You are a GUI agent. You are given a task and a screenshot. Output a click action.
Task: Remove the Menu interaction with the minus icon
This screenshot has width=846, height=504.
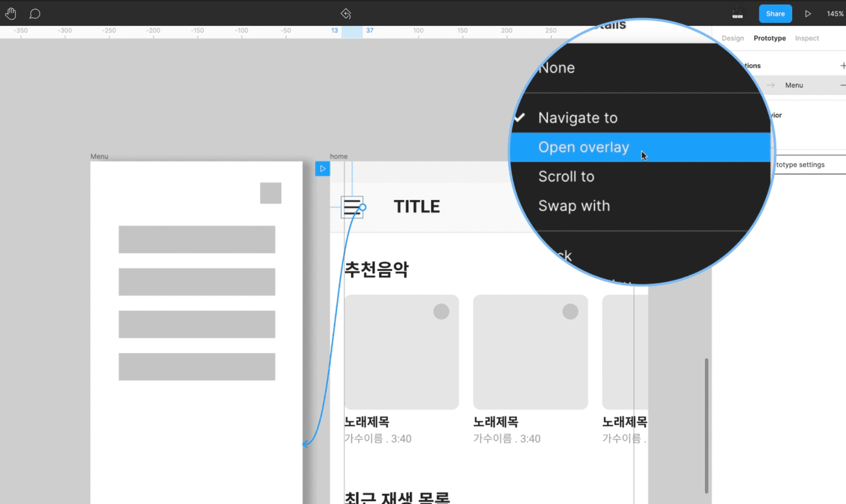pyautogui.click(x=843, y=85)
